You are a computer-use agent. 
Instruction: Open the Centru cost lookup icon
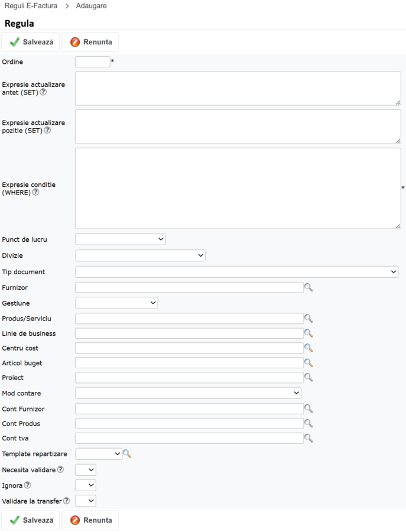308,348
